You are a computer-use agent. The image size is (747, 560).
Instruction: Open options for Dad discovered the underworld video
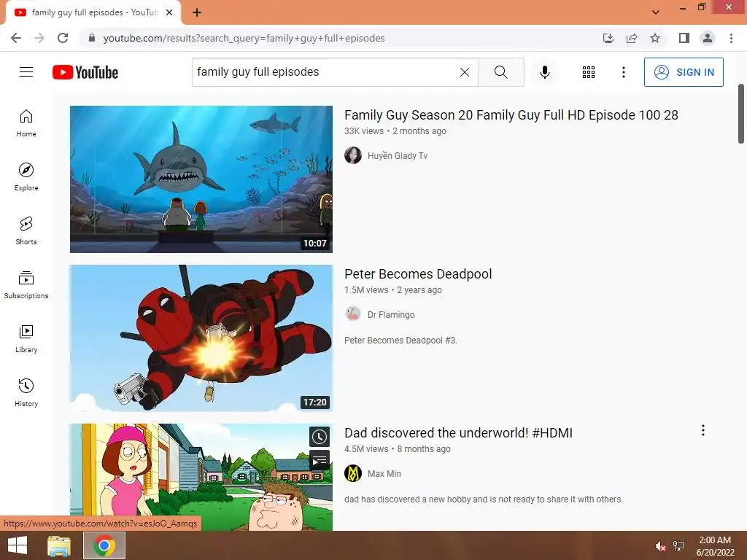click(x=703, y=430)
